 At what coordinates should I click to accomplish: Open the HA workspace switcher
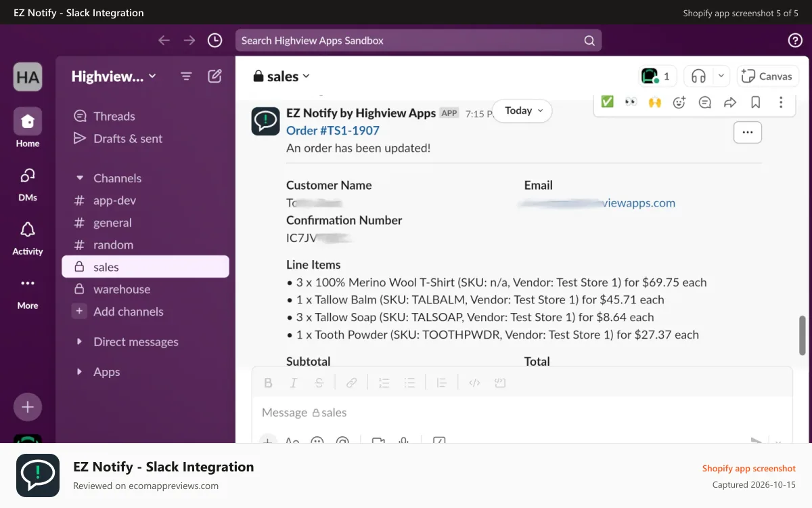[28, 77]
